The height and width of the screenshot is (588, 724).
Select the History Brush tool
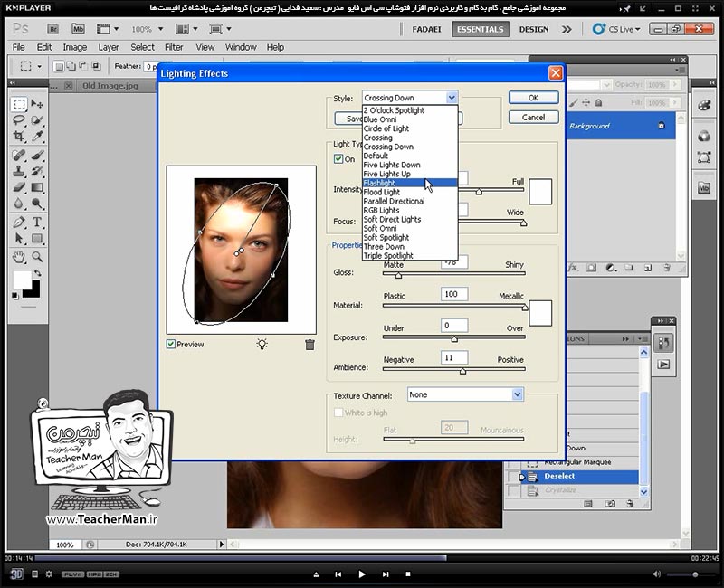click(x=37, y=171)
